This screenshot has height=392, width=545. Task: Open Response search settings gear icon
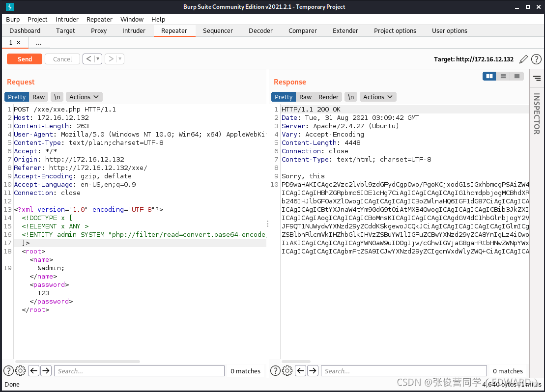(287, 371)
